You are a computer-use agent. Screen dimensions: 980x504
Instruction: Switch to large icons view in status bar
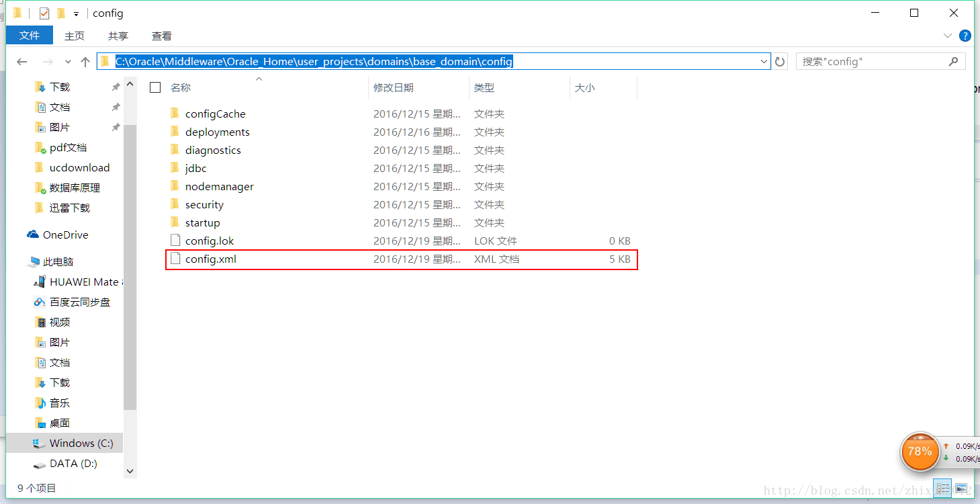pos(961,489)
